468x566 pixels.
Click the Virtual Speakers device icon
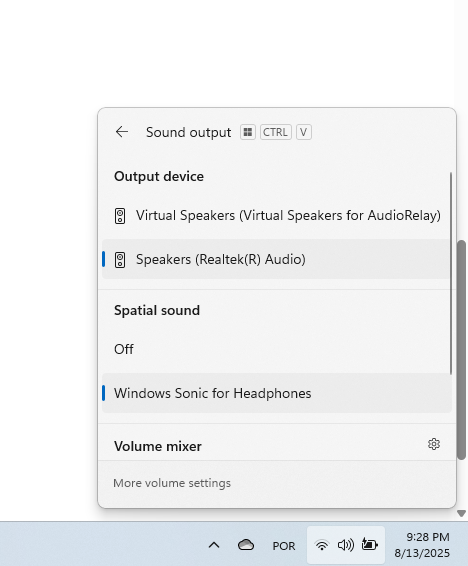(x=120, y=216)
